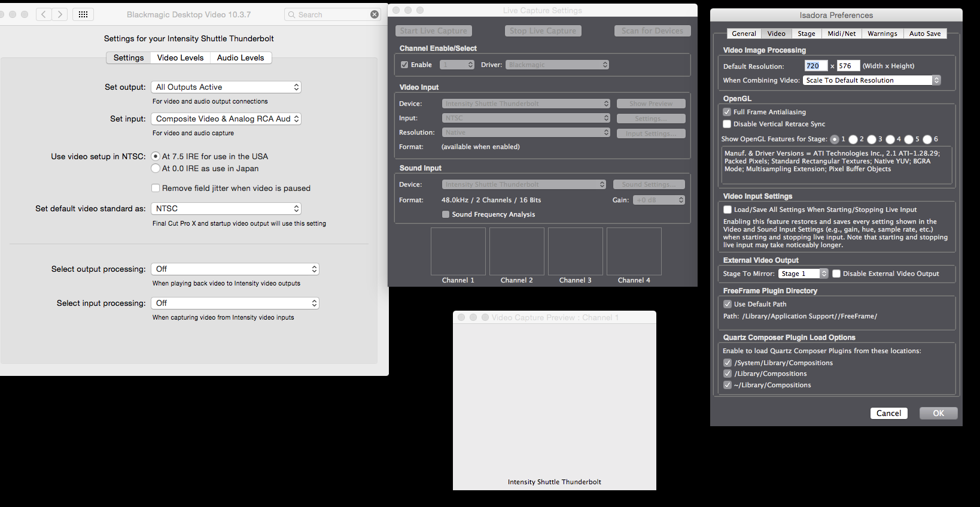Select OpenGL features for Stage 5
The width and height of the screenshot is (980, 507).
[x=909, y=139]
